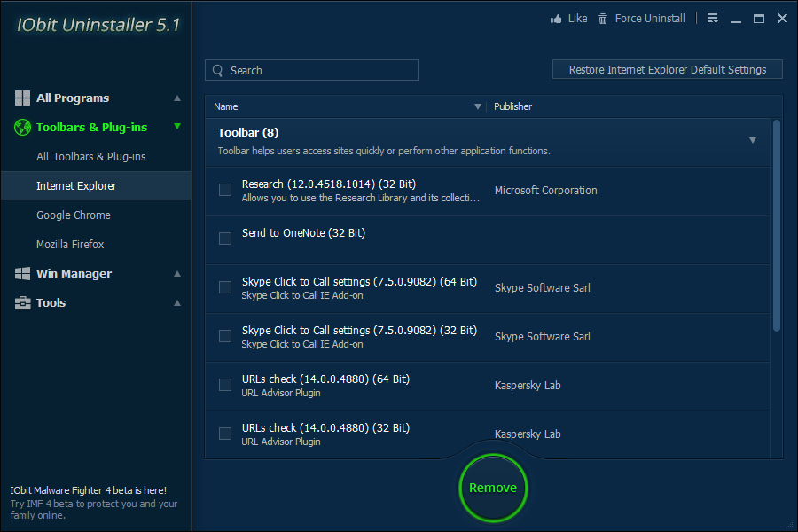Collapse the Toolbars & Plug-ins section arrow
Image resolution: width=798 pixels, height=532 pixels.
point(177,126)
